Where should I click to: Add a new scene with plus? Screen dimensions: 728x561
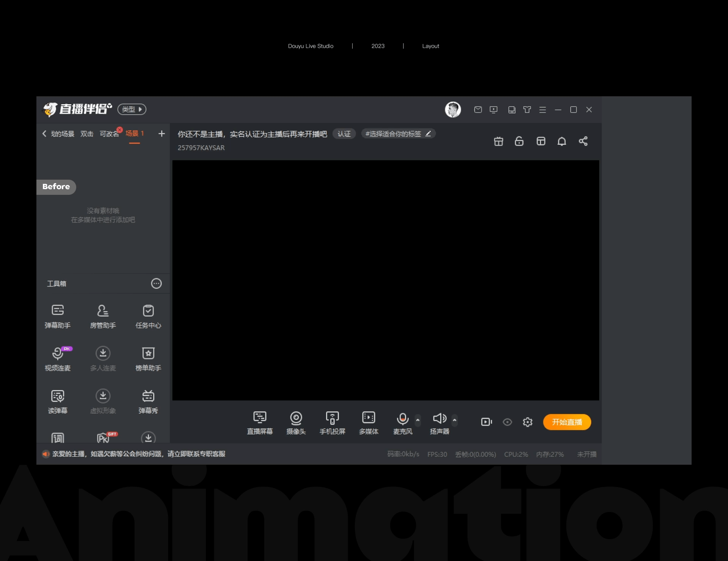click(x=162, y=133)
